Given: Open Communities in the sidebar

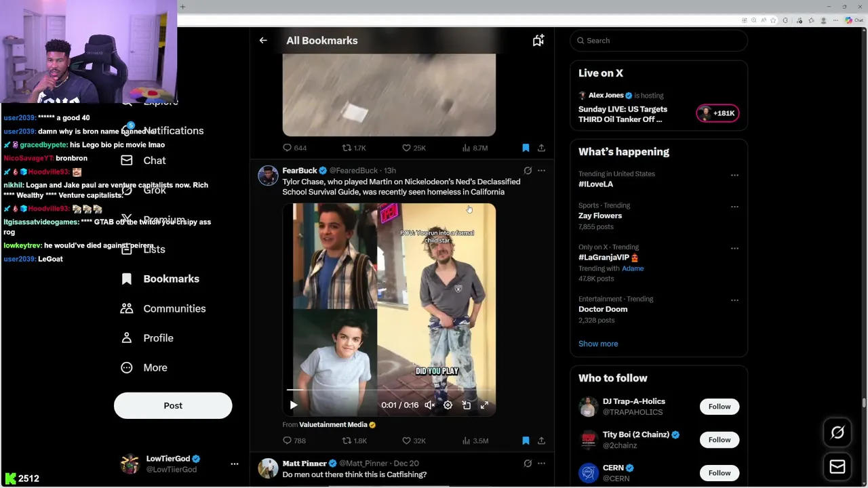Looking at the screenshot, I should (163, 308).
